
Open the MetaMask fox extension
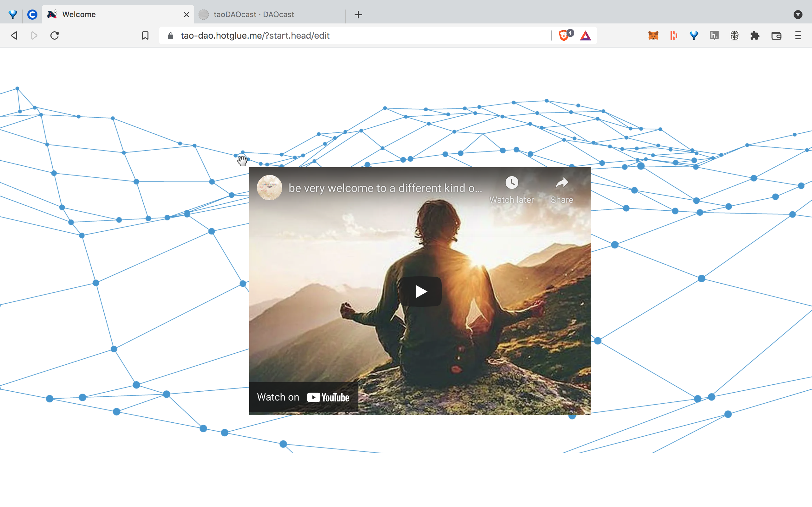pyautogui.click(x=653, y=35)
